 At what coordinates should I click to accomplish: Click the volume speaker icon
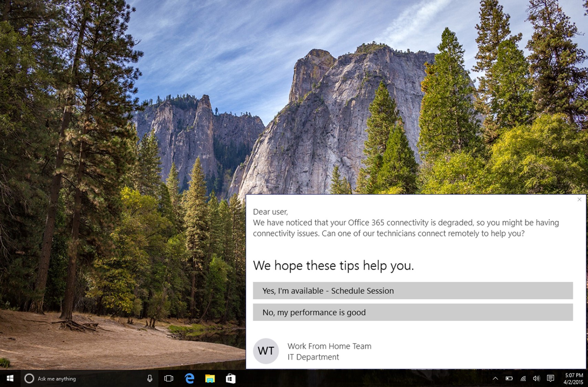(x=536, y=378)
